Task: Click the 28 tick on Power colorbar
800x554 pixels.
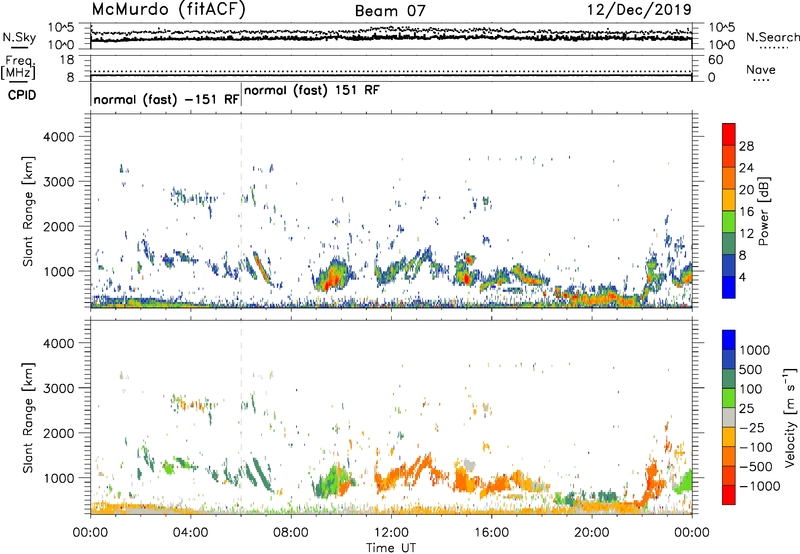Action: pyautogui.click(x=746, y=146)
